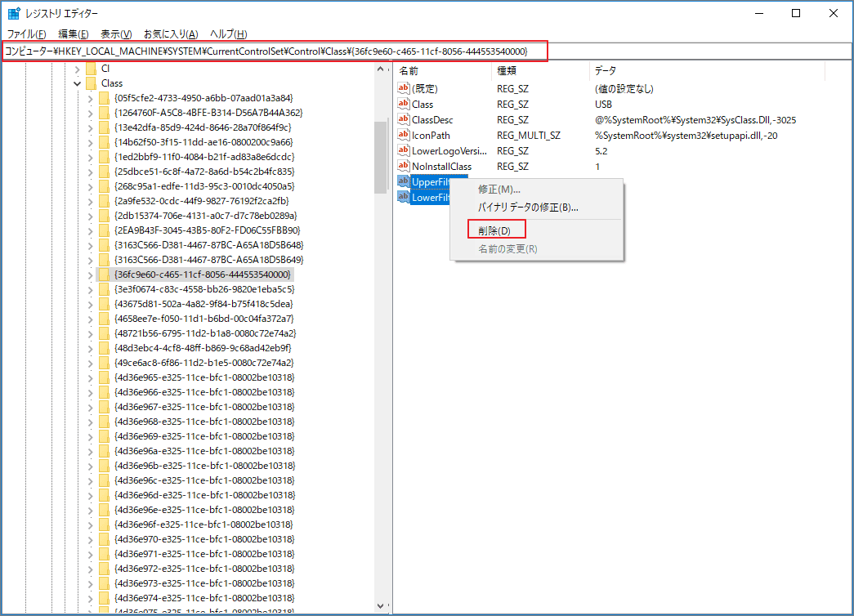854x616 pixels.
Task: Click folder icon of {48d3ebc4-4cf8-48ff-b869-9c68ad42eb9f}
Action: pyautogui.click(x=104, y=348)
